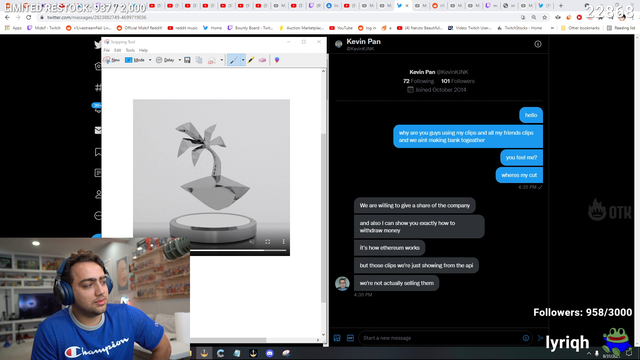Viewport: 640px width, 360px height.
Task: Open the File menu in Snipping Tool
Action: (107, 50)
